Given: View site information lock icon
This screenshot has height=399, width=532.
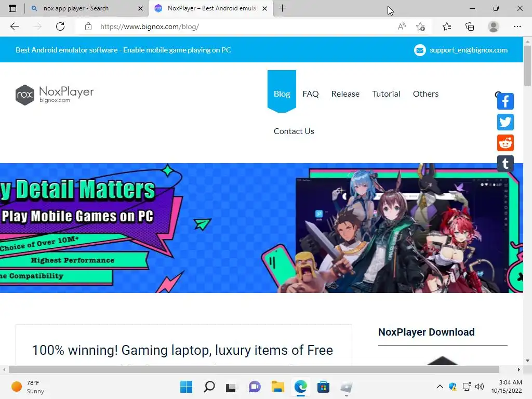Looking at the screenshot, I should pos(88,26).
